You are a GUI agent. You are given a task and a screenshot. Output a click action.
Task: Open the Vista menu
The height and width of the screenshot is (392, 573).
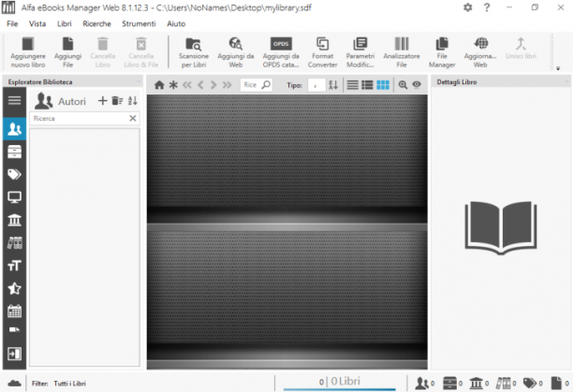point(37,23)
